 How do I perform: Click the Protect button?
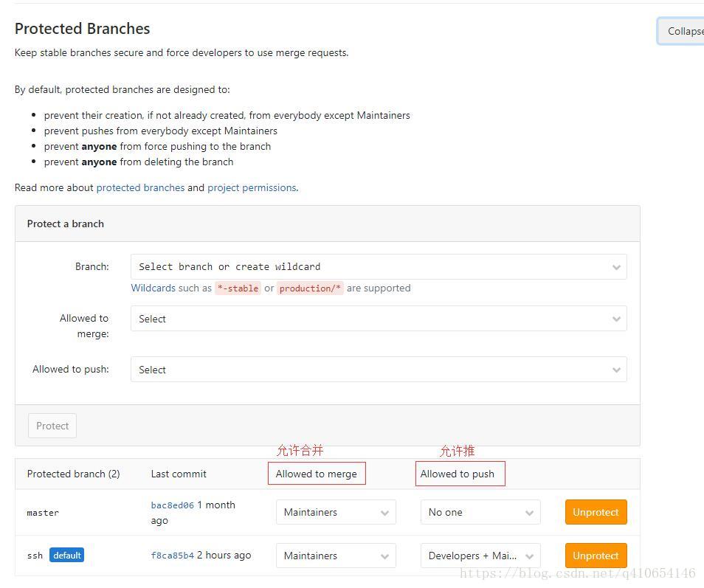tap(52, 426)
